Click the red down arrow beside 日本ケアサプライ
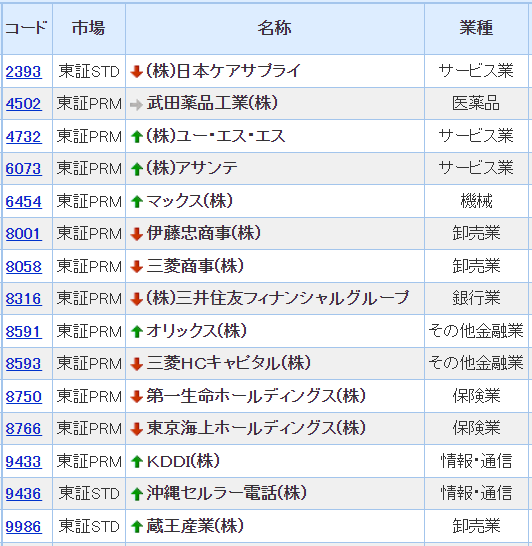532x546 pixels. click(136, 72)
